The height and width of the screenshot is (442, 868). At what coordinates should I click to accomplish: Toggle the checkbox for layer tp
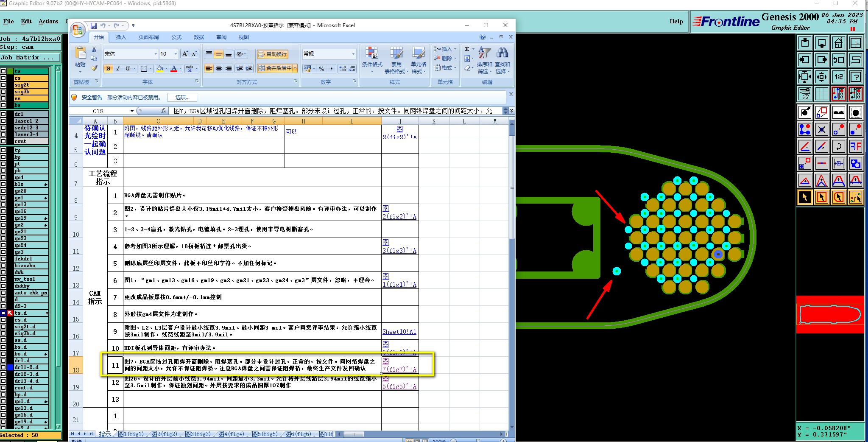(x=4, y=150)
